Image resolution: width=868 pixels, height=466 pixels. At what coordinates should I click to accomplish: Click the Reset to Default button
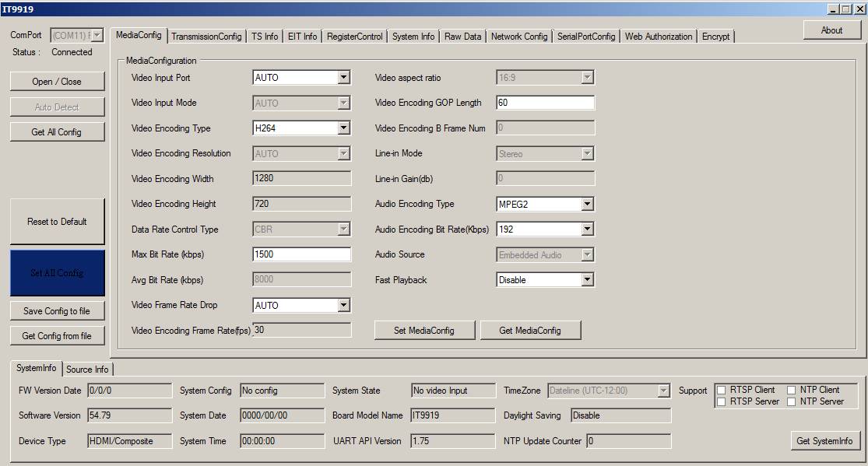(57, 222)
